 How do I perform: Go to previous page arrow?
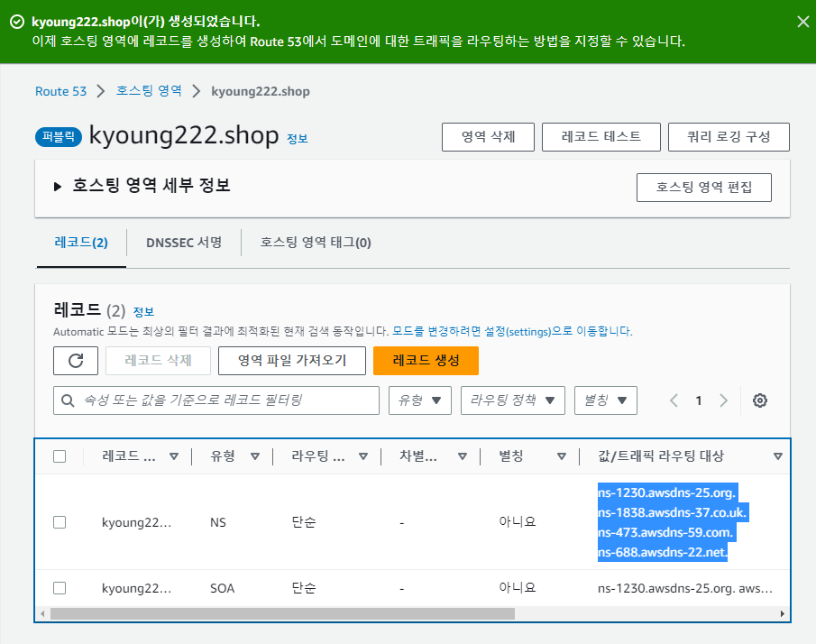[674, 400]
